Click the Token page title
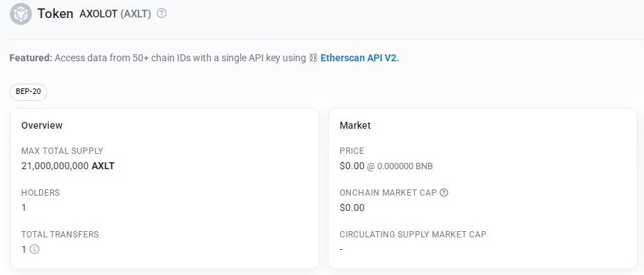This screenshot has width=644, height=275. (x=56, y=13)
